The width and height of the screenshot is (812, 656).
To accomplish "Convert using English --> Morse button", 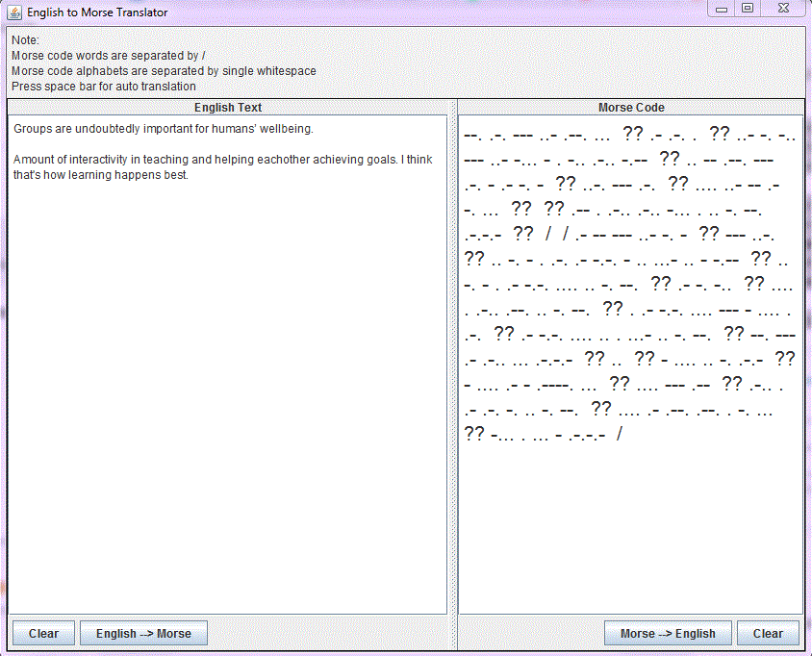I will coord(143,633).
